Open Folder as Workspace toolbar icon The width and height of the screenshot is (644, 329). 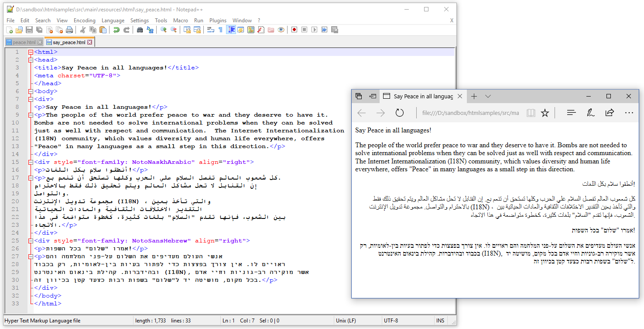271,30
